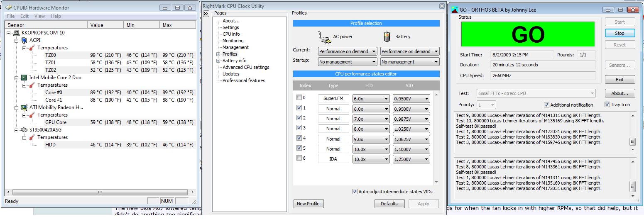This screenshot has width=644, height=224.
Task: Open AC power Current profile dropdown
Action: [x=348, y=51]
